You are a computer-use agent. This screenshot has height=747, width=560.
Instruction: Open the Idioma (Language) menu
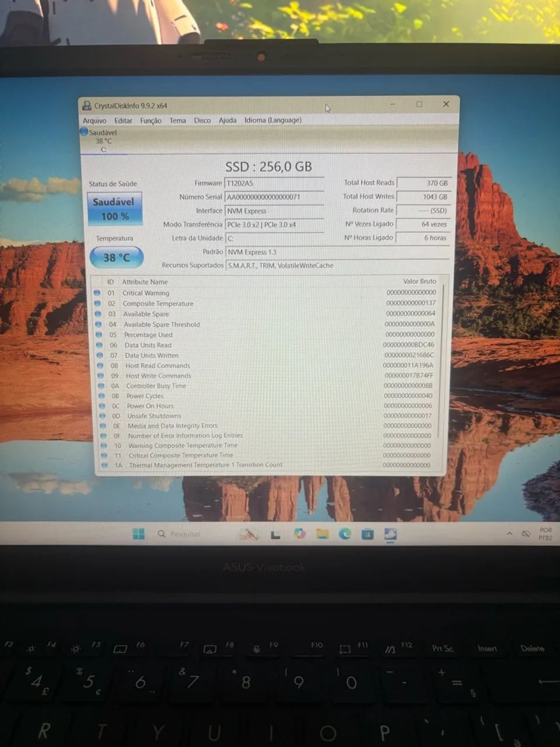(273, 120)
